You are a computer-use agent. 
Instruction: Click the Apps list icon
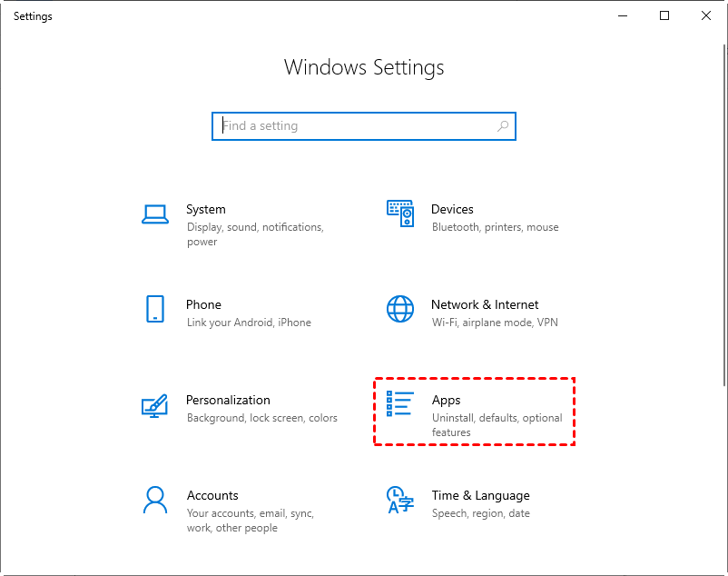pos(400,404)
